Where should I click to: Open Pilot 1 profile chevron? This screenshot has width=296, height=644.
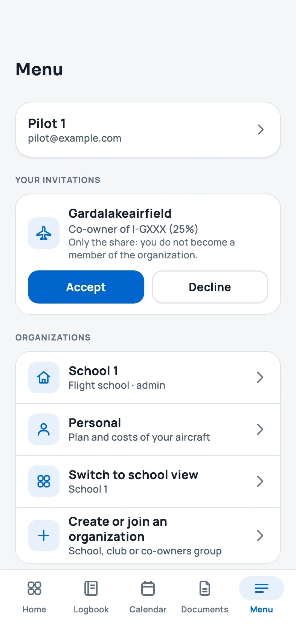(x=261, y=130)
